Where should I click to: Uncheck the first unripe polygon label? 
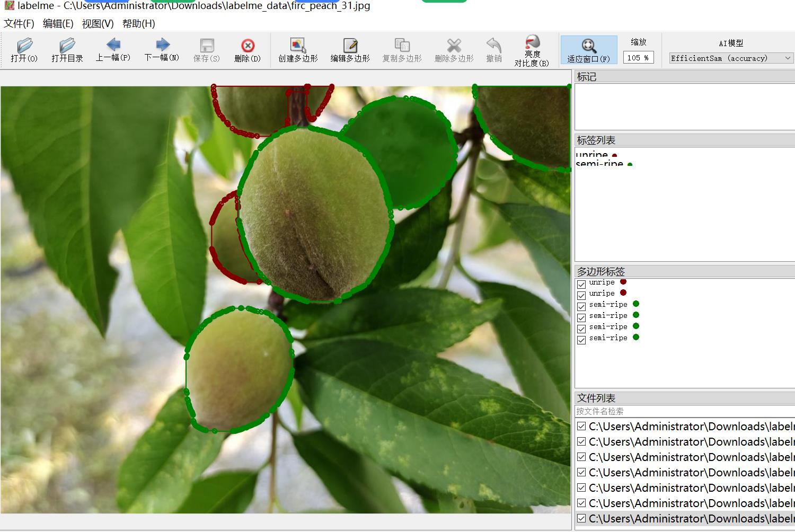581,284
